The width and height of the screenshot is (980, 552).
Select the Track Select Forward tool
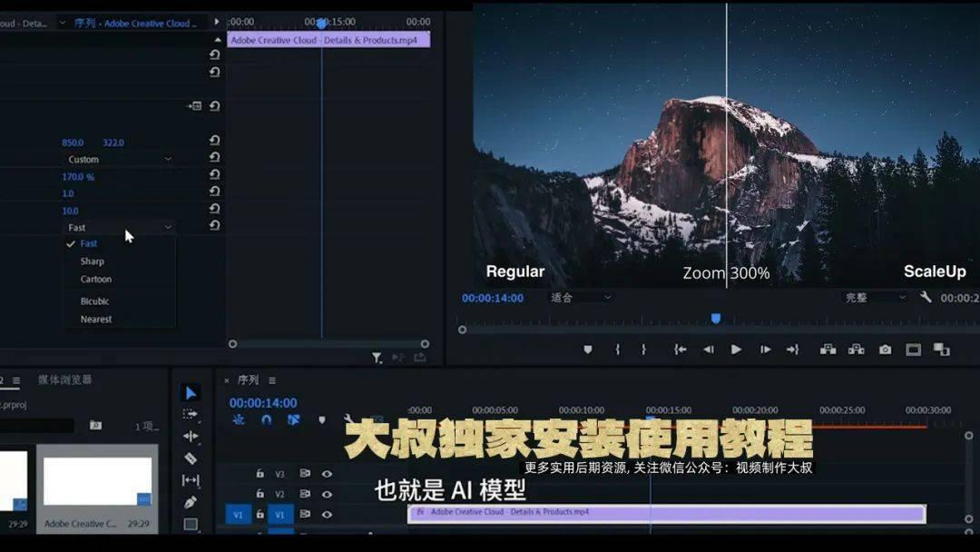click(191, 414)
